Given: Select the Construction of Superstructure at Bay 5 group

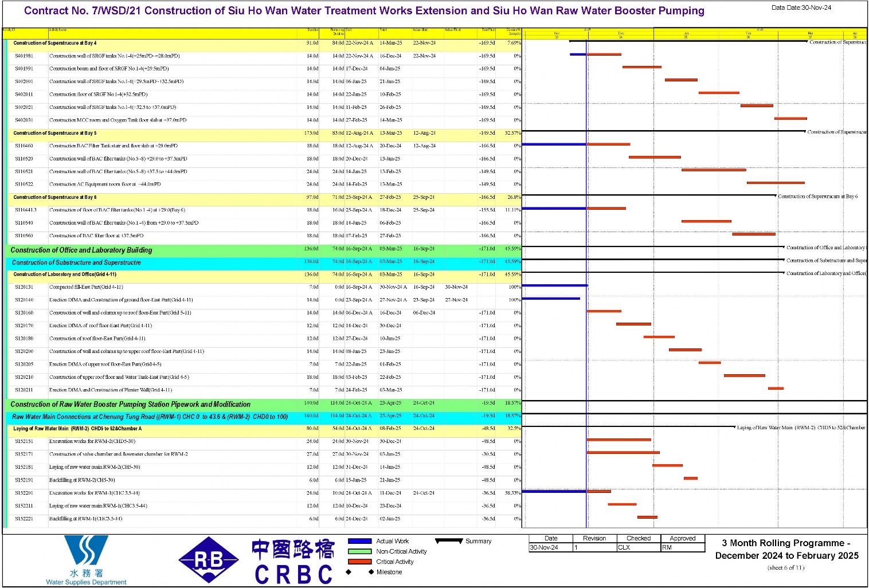Looking at the screenshot, I should pos(264,133).
